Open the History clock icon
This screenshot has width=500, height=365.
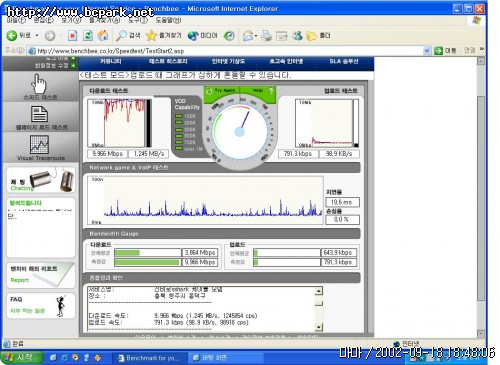click(x=229, y=36)
